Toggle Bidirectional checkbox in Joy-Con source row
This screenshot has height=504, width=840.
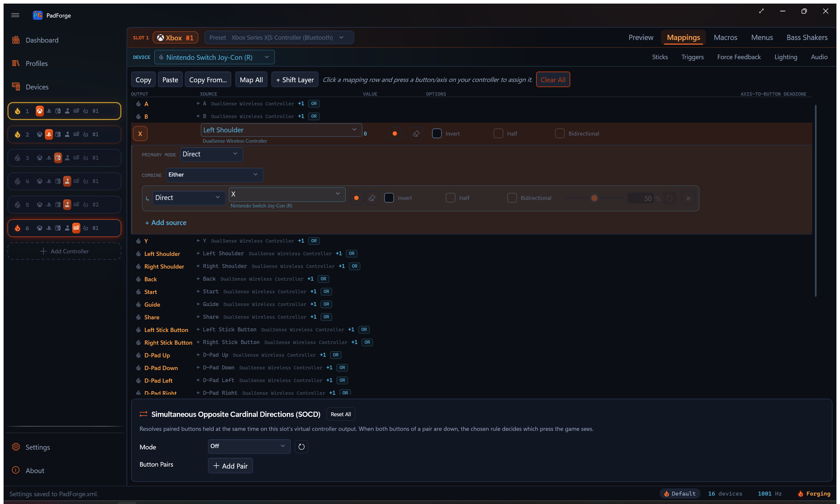point(512,198)
